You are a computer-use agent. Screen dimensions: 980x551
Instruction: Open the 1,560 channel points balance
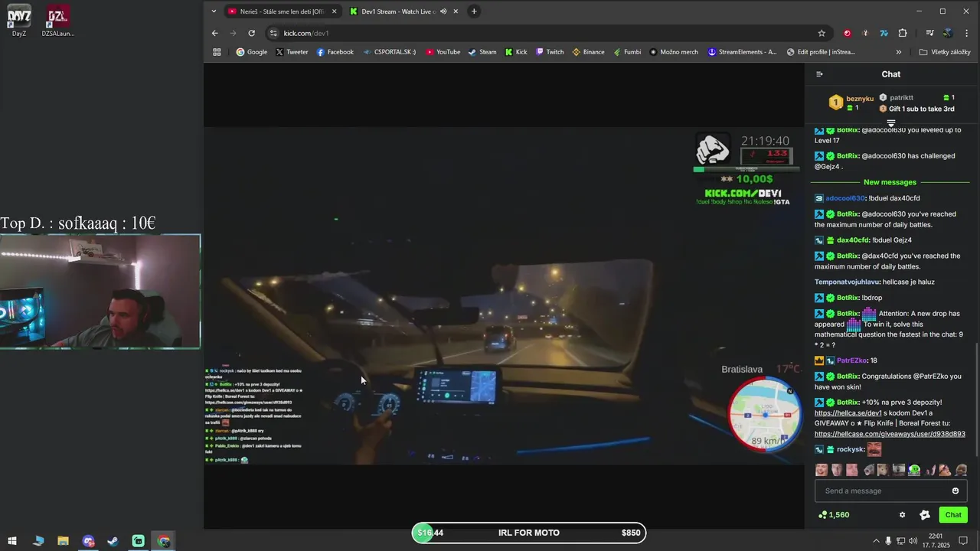pyautogui.click(x=834, y=515)
